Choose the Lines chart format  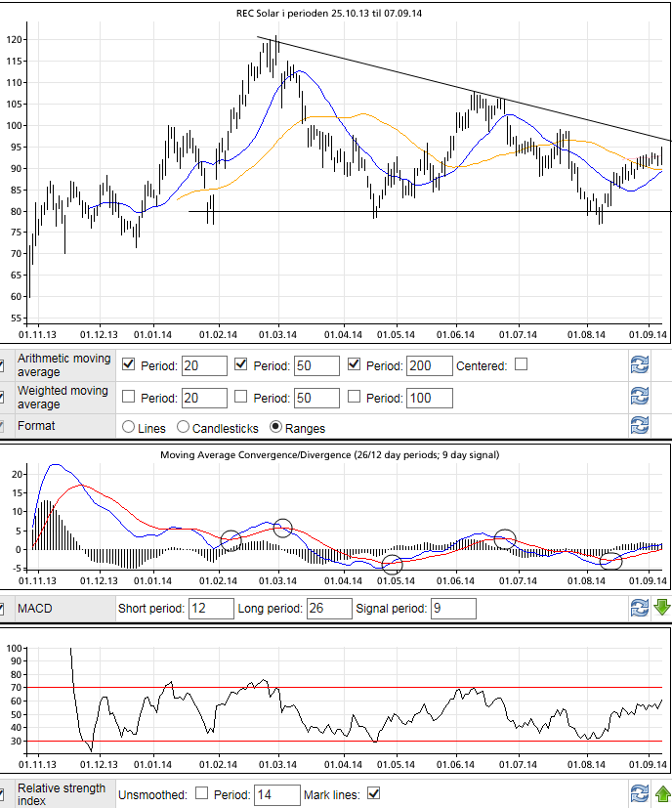tap(127, 427)
